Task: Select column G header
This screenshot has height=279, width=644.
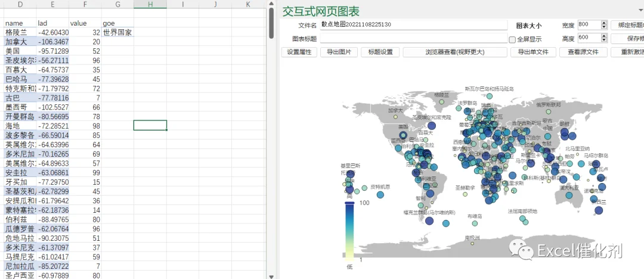Action: coord(117,4)
